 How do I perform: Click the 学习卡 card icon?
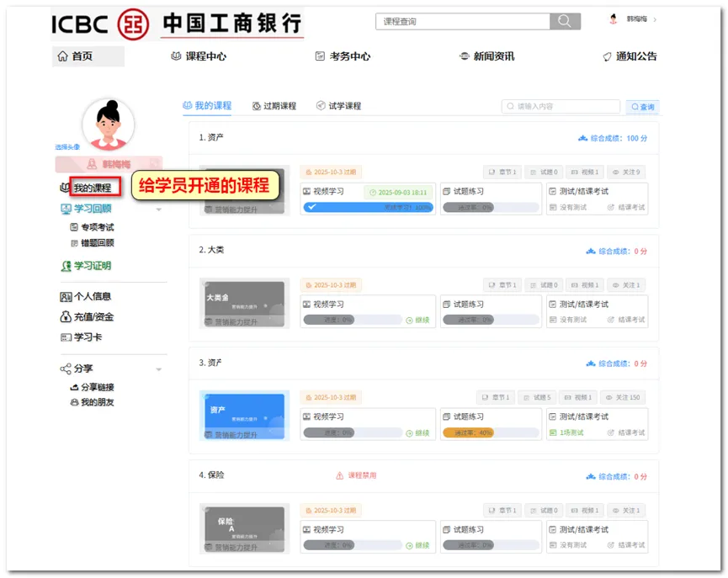[x=66, y=337]
